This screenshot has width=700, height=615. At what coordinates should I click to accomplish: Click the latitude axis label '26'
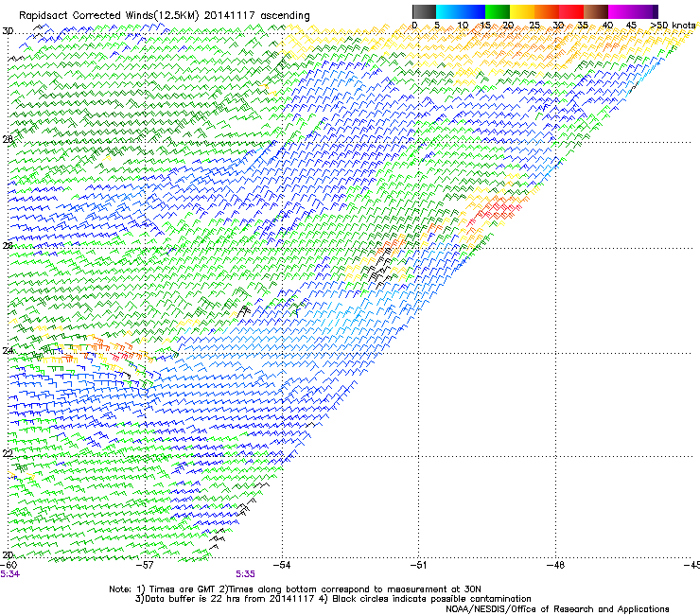(x=8, y=246)
